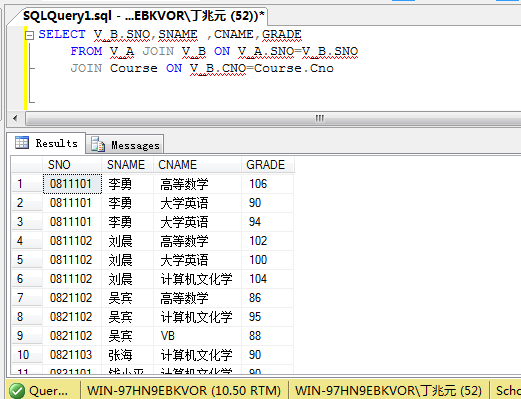
Task: Select the SNAME column header
Action: pyautogui.click(x=128, y=165)
